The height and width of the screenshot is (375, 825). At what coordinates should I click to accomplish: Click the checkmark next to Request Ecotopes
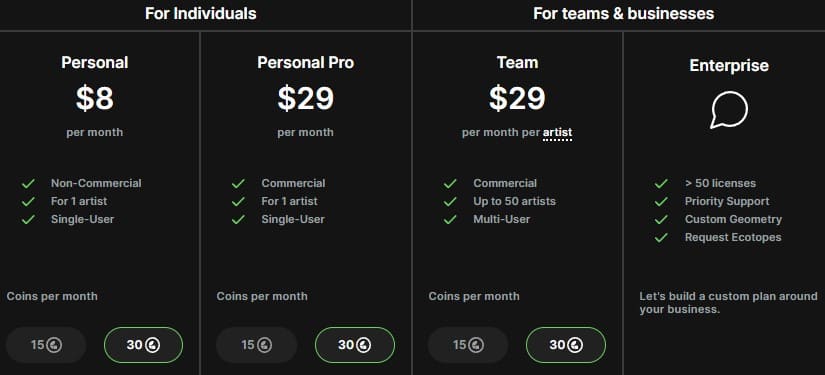[661, 237]
